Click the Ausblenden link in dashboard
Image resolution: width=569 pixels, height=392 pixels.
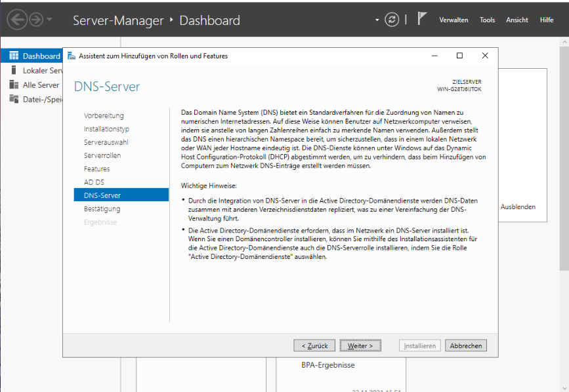pyautogui.click(x=518, y=206)
